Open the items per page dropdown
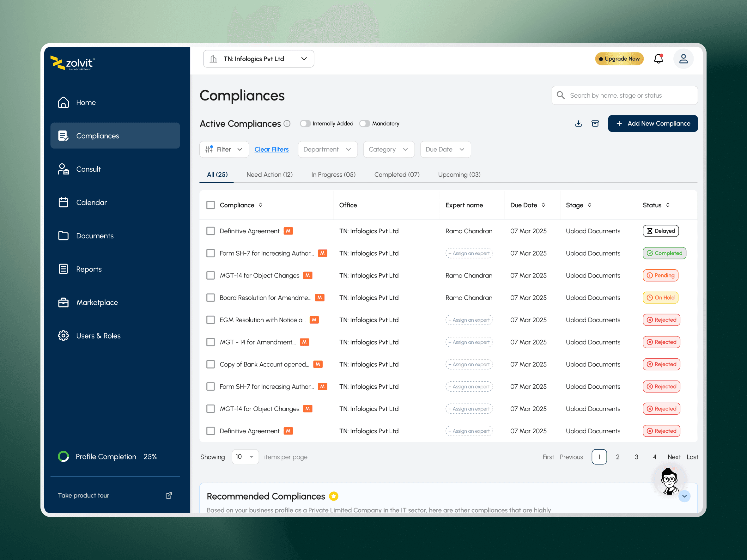Viewport: 747px width, 560px height. pyautogui.click(x=245, y=457)
